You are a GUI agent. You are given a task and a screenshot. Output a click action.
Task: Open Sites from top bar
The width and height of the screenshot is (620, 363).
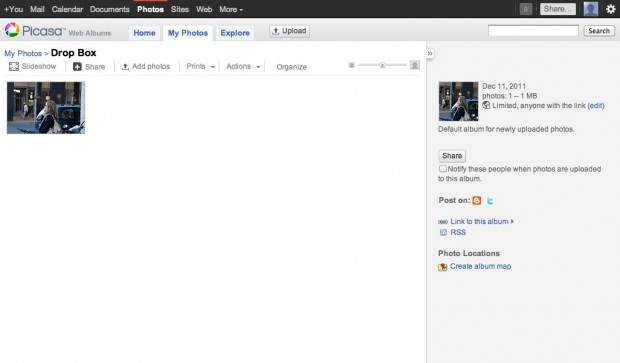tap(180, 9)
